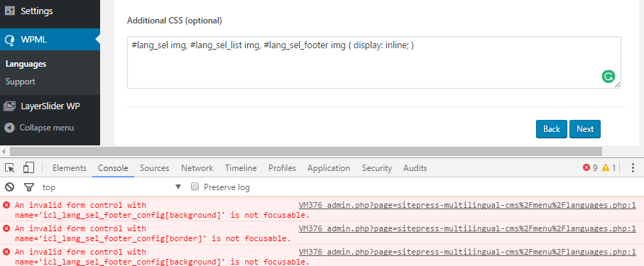Open WPML in the sidebar
Image resolution: width=644 pixels, height=266 pixels.
point(50,40)
